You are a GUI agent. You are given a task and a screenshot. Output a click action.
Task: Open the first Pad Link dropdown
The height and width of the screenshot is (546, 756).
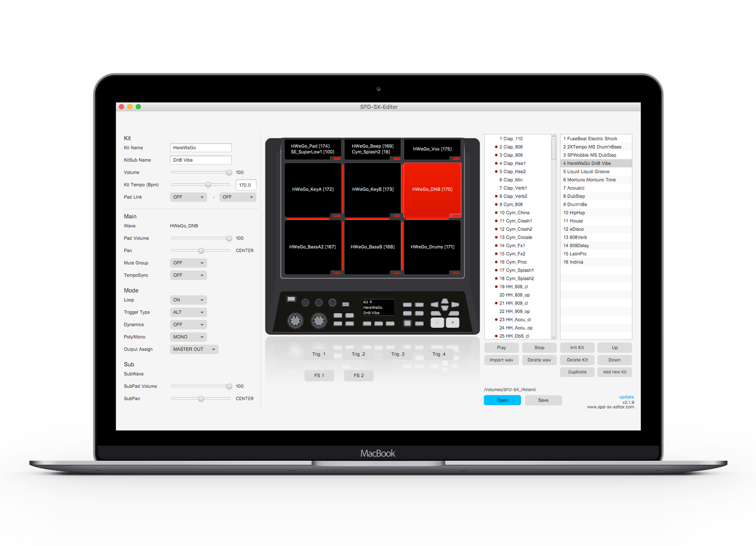pyautogui.click(x=188, y=197)
